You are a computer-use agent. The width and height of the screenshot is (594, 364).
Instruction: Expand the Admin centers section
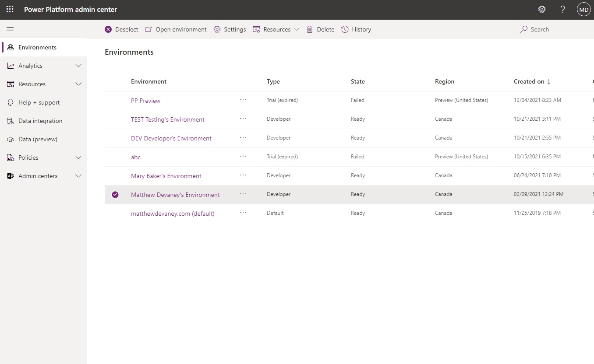coord(78,176)
